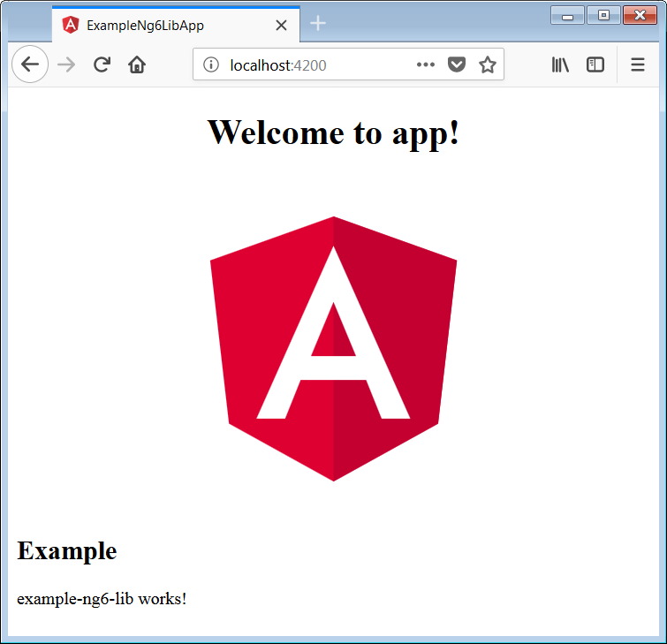Open a new tab with plus button
This screenshot has height=644, width=667.
[318, 24]
